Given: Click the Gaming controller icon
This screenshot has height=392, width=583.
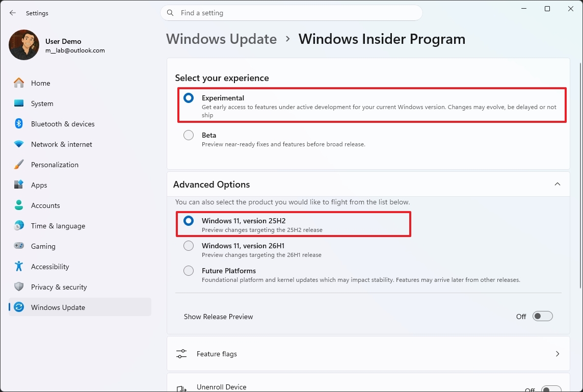Looking at the screenshot, I should (x=18, y=246).
